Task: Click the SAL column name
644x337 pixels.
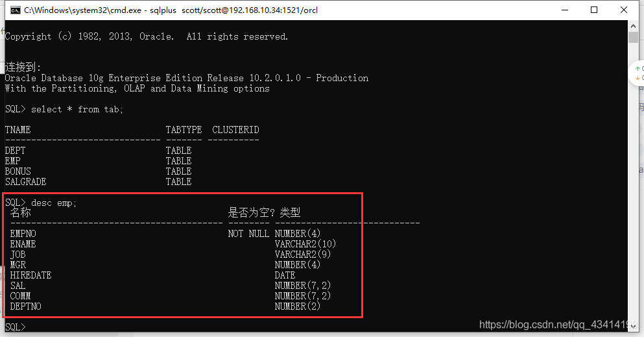Action: [x=18, y=285]
